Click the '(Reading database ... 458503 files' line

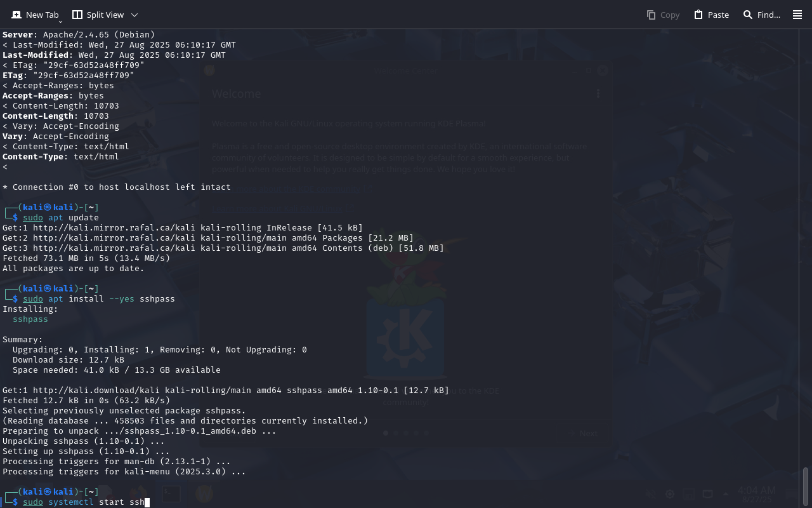185,420
